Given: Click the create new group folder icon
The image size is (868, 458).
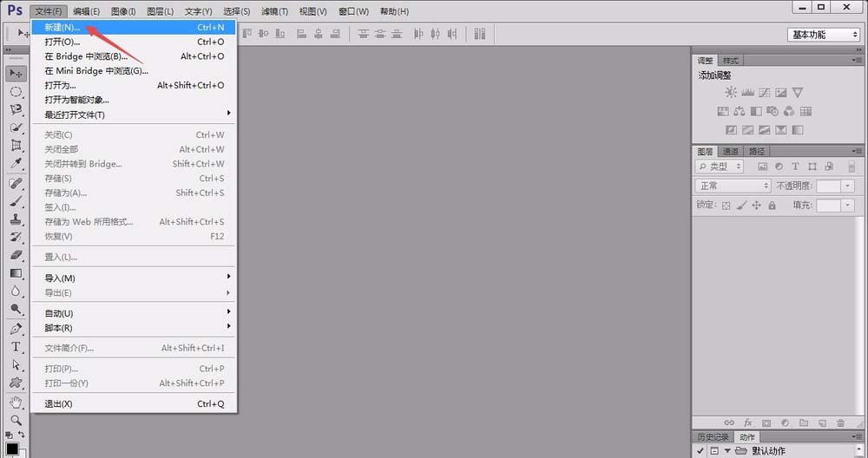Looking at the screenshot, I should point(804,422).
